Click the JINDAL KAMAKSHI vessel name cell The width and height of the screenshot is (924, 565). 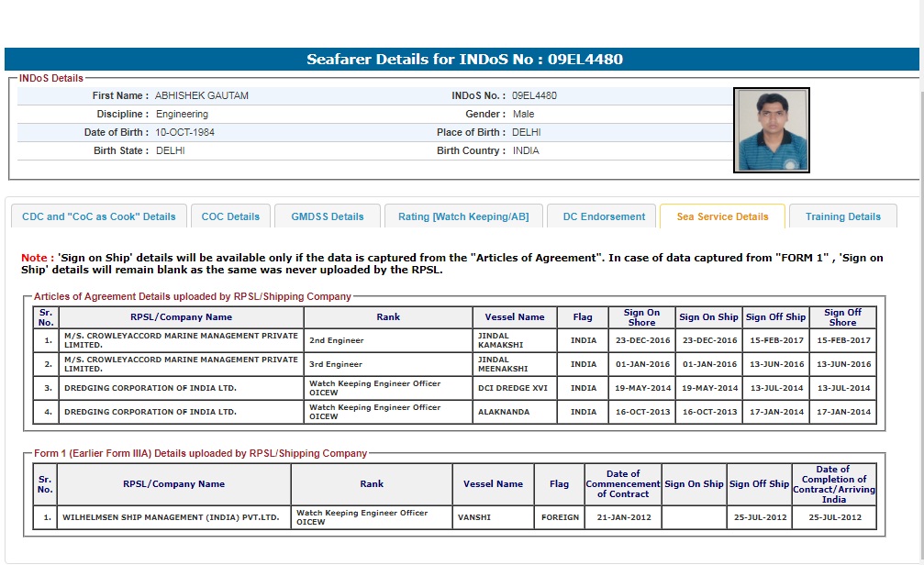(x=516, y=340)
